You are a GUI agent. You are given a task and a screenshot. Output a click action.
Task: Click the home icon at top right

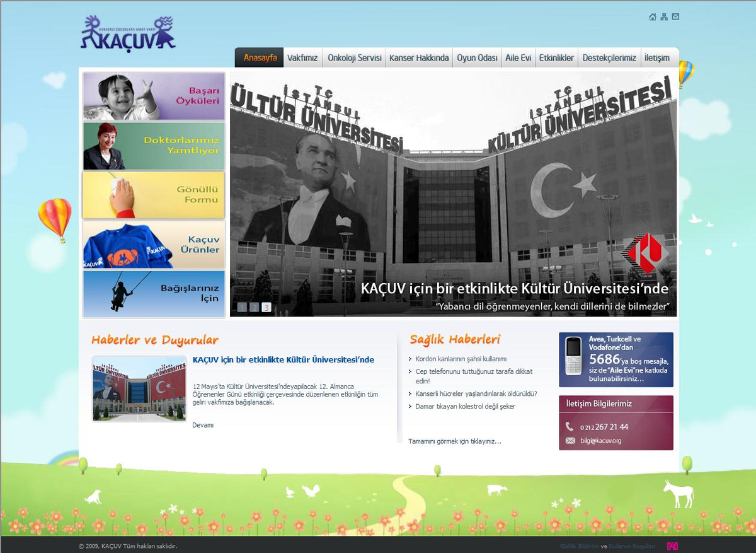pyautogui.click(x=653, y=17)
